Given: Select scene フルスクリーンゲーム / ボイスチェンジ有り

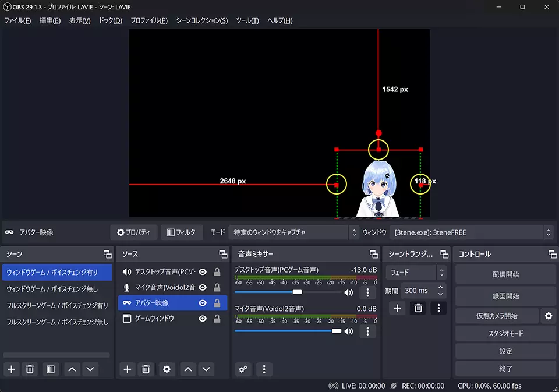Looking at the screenshot, I should [x=57, y=305].
